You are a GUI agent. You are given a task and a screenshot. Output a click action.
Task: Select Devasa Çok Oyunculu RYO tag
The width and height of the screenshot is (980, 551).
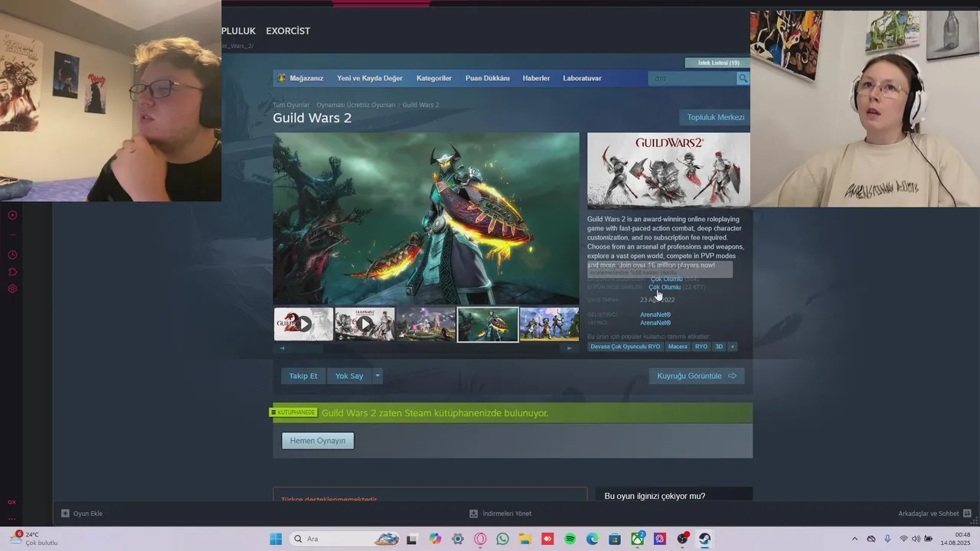(625, 347)
